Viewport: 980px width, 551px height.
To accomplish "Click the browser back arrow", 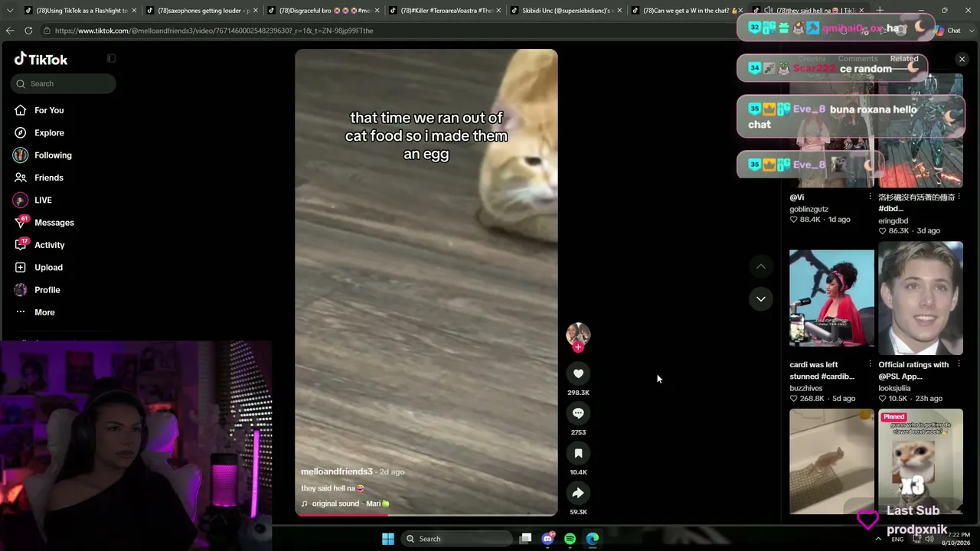I will [x=10, y=31].
